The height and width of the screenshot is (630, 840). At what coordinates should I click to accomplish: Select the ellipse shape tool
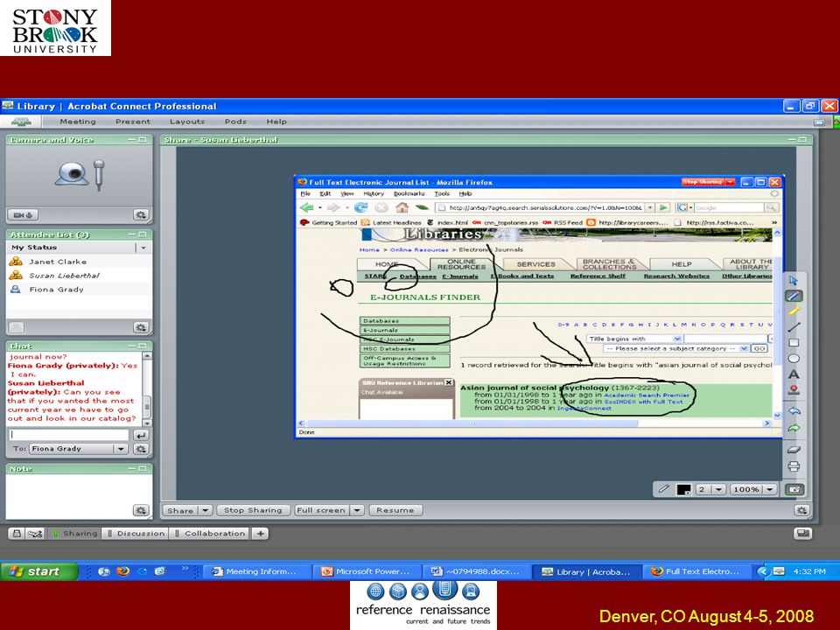794,359
